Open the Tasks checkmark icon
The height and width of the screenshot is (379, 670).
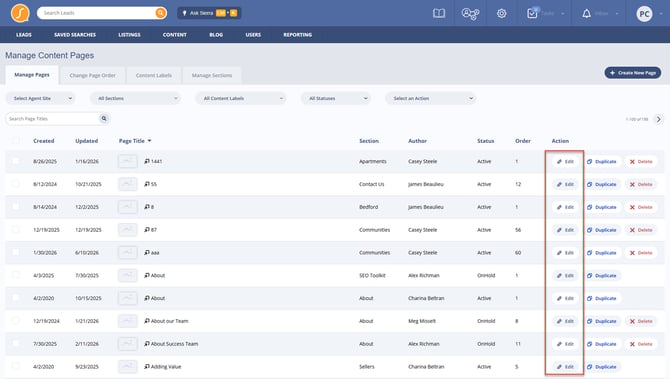tap(532, 14)
